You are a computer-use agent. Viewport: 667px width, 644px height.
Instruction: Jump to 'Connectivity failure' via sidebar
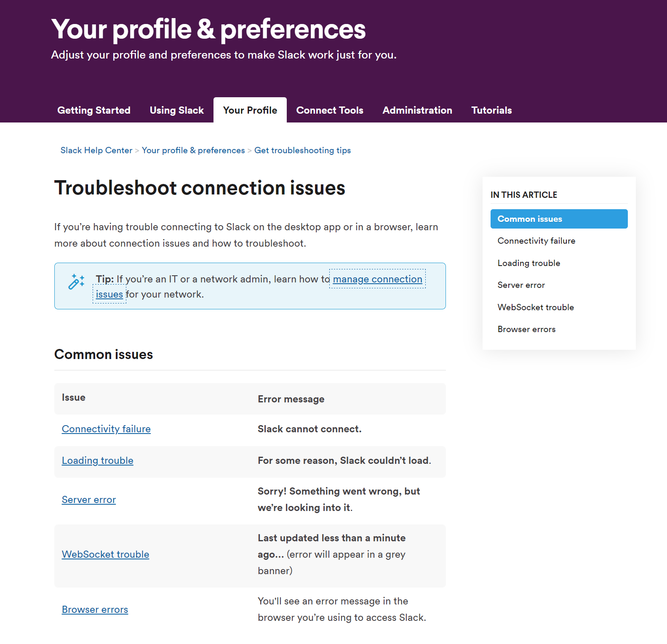point(536,240)
